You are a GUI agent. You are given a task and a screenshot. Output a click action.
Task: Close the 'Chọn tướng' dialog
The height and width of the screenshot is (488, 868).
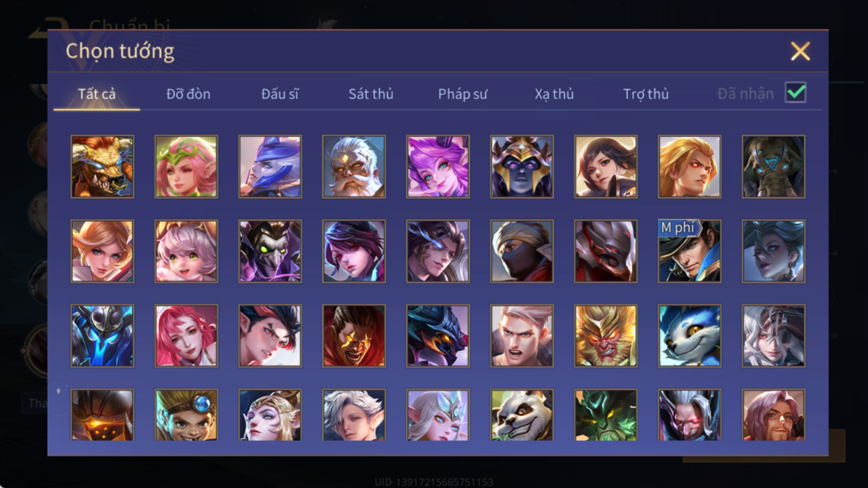tap(800, 51)
